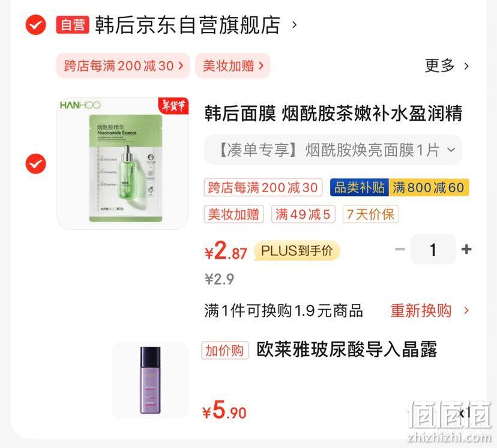This screenshot has width=497, height=448.
Task: Open the 韩后面膜 烟酰胺 product title
Action: [333, 114]
